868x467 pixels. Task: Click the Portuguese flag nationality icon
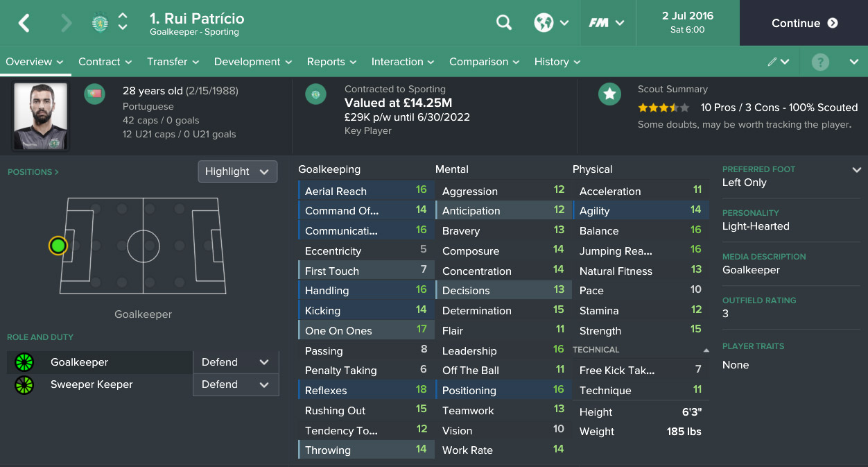click(94, 94)
